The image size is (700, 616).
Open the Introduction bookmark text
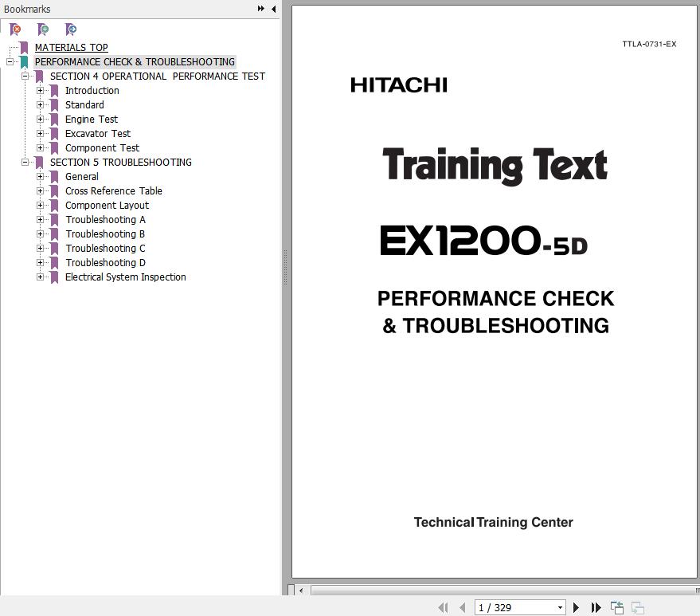(x=92, y=90)
